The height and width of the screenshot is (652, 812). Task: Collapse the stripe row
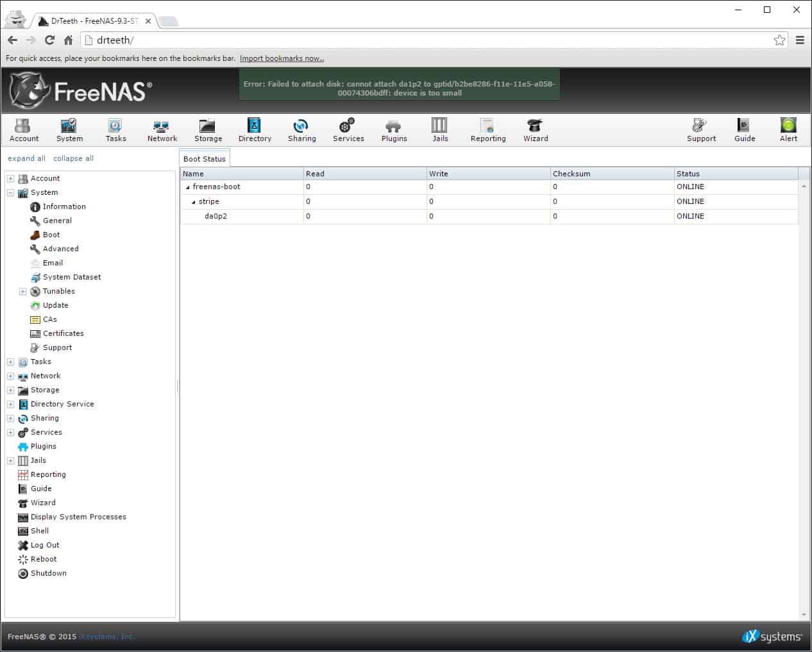[194, 202]
